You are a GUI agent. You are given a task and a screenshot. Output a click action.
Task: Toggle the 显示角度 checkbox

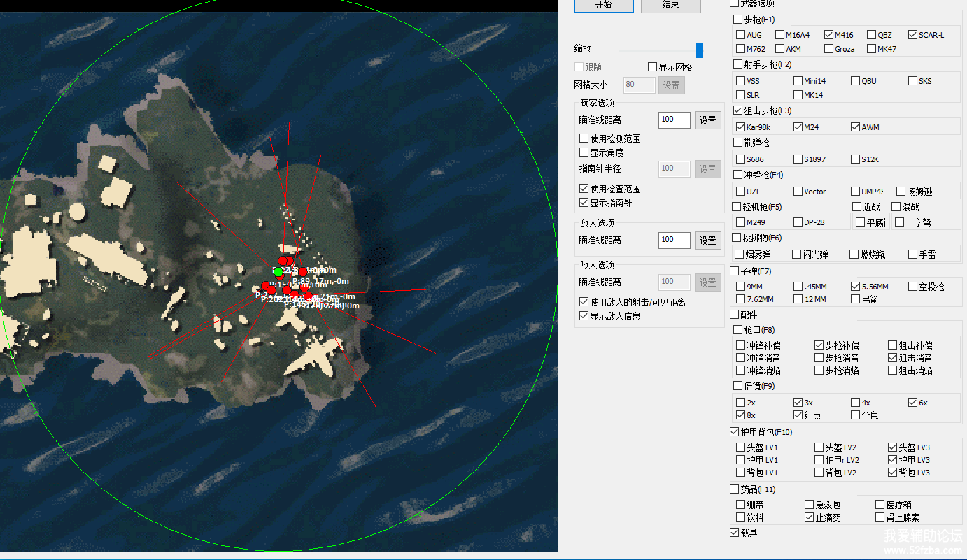coord(584,152)
